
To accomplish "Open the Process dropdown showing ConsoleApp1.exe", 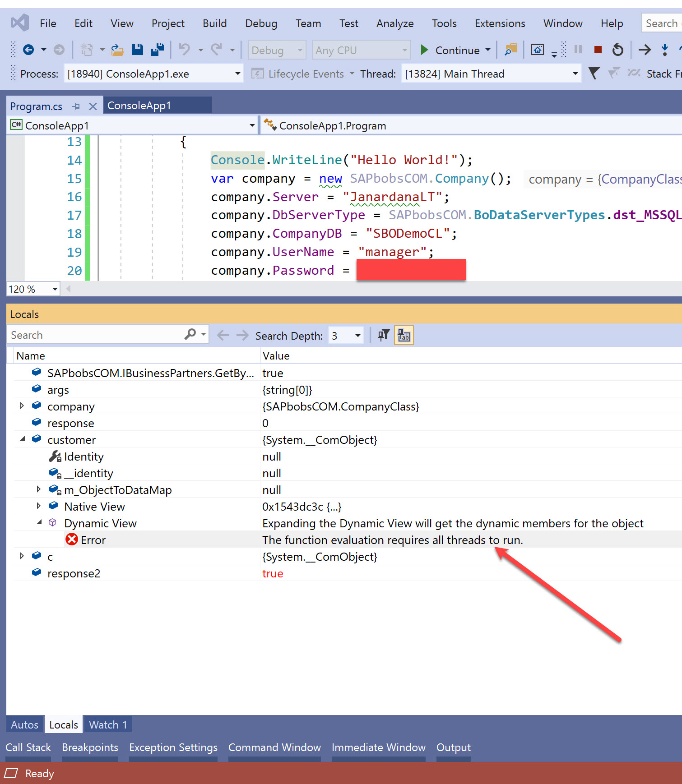I will tap(154, 74).
